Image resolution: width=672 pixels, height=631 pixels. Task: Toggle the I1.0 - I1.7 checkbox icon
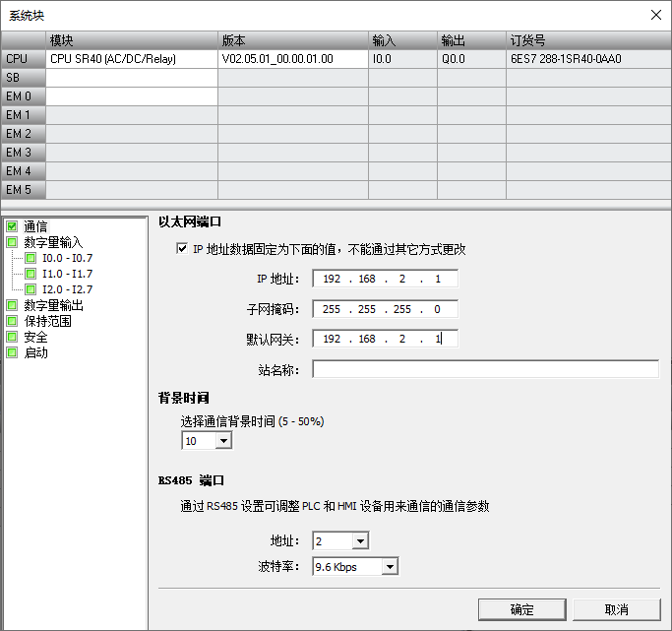point(31,274)
